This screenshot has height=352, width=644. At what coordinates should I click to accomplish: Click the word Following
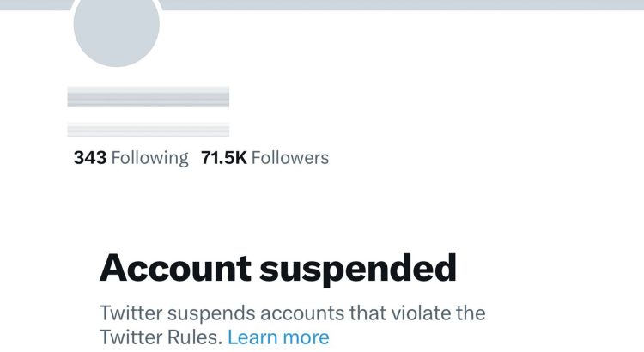(x=150, y=159)
